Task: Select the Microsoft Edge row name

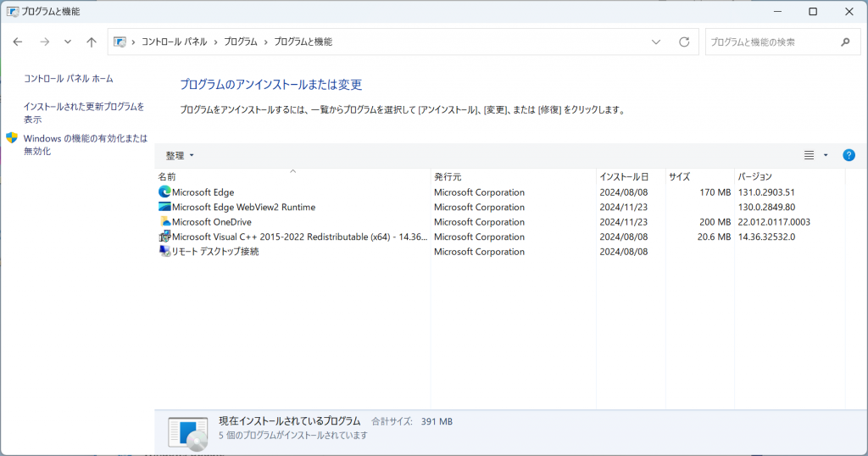Action: click(203, 192)
